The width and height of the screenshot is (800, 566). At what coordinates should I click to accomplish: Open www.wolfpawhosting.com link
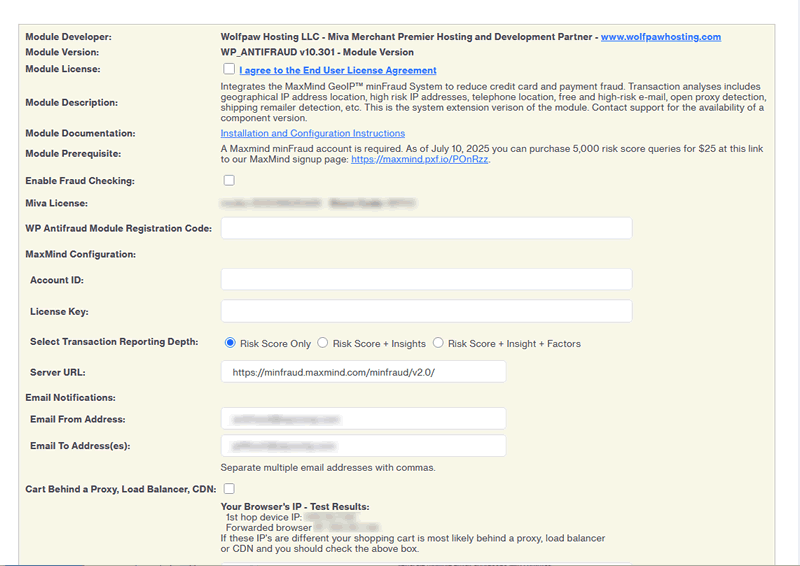pyautogui.click(x=661, y=37)
